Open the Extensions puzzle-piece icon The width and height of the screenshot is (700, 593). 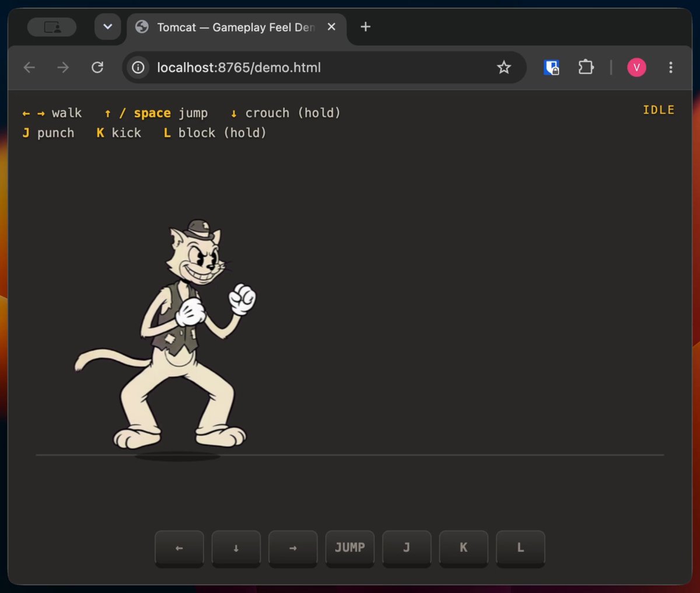point(586,68)
